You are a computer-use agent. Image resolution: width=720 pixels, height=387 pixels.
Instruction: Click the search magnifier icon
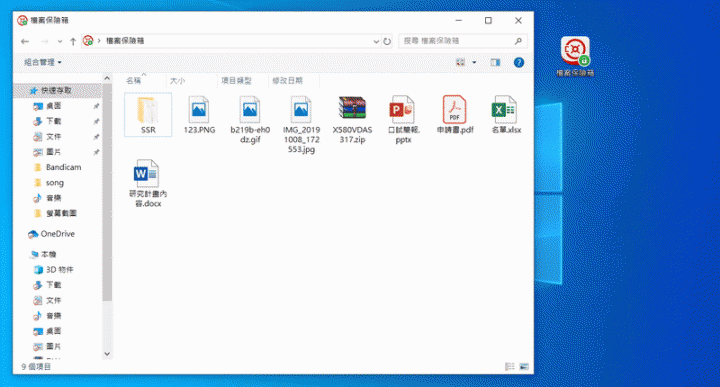tap(518, 41)
